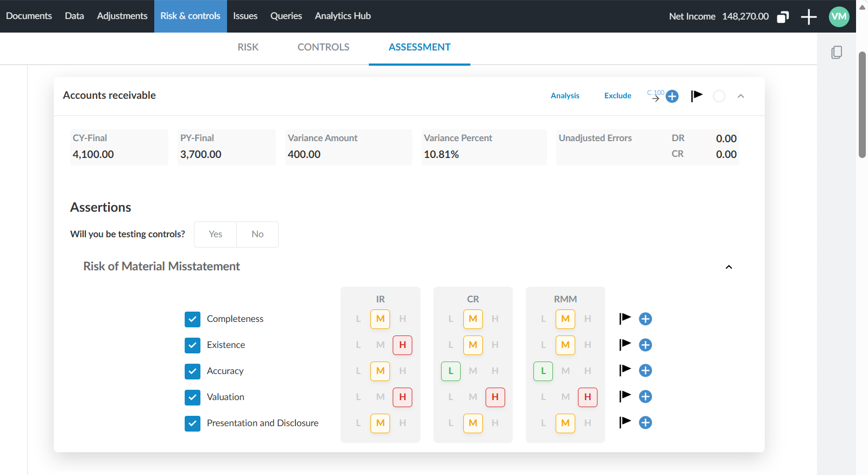
Task: Click the selected M for Existence RMM
Action: (565, 345)
